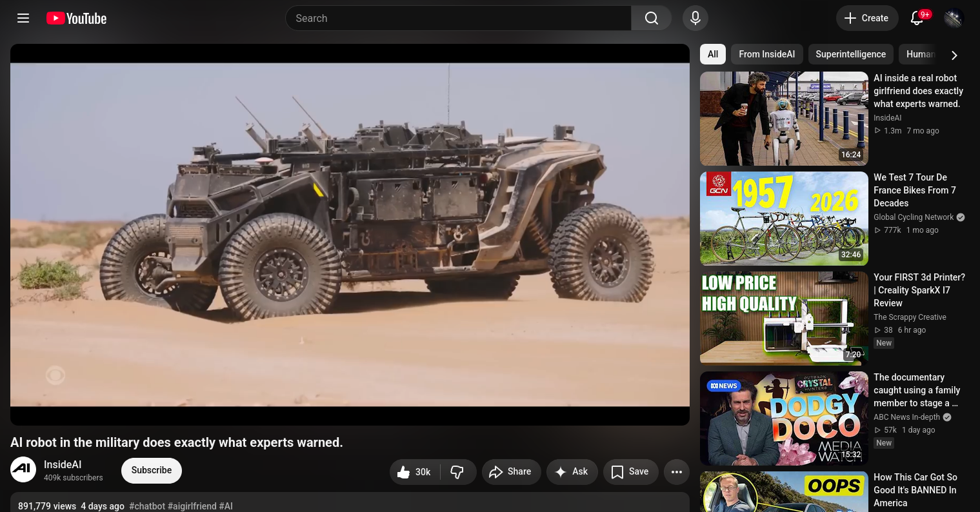Click the video player frame
980x512 pixels.
coord(350,235)
